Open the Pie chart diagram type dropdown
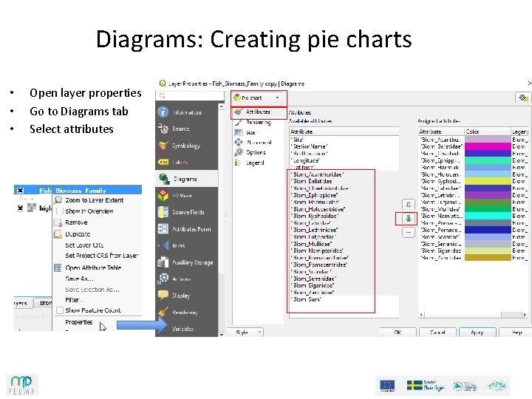Viewport: 532px width, 399px height. [259, 98]
